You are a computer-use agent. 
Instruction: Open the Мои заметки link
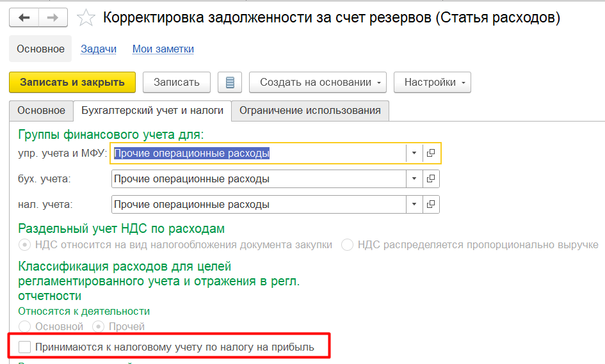pos(163,49)
